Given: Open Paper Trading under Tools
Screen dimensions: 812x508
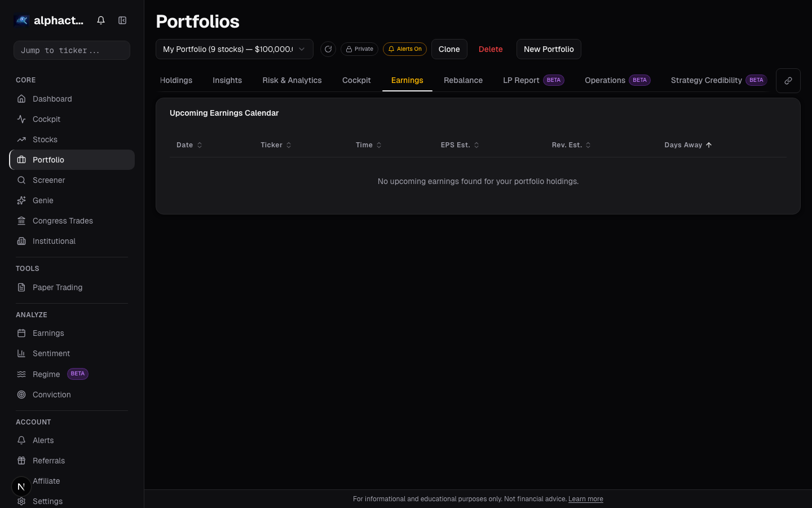Looking at the screenshot, I should pyautogui.click(x=56, y=287).
